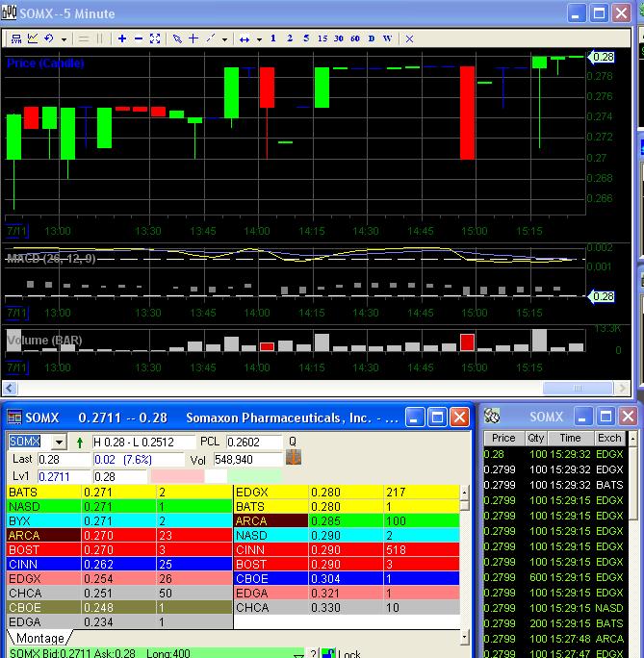Click the SYM symbol icon in chart toolbar
The width and height of the screenshot is (644, 658).
click(16, 38)
